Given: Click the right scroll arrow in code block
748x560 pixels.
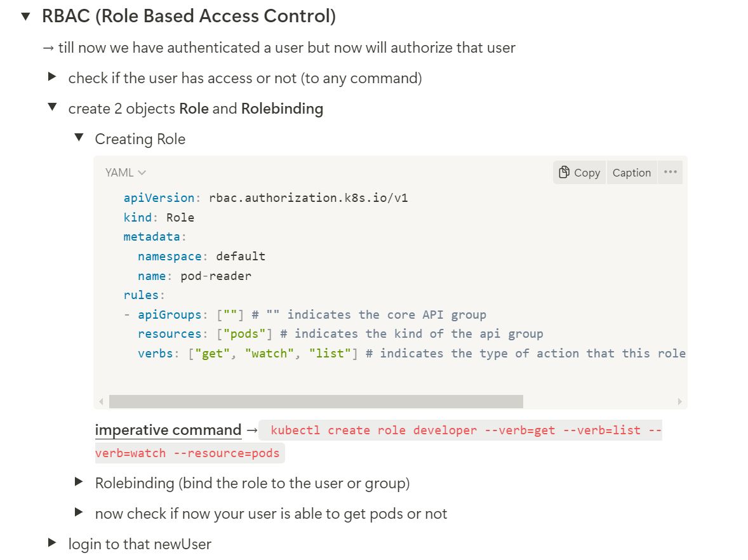Looking at the screenshot, I should (x=679, y=402).
